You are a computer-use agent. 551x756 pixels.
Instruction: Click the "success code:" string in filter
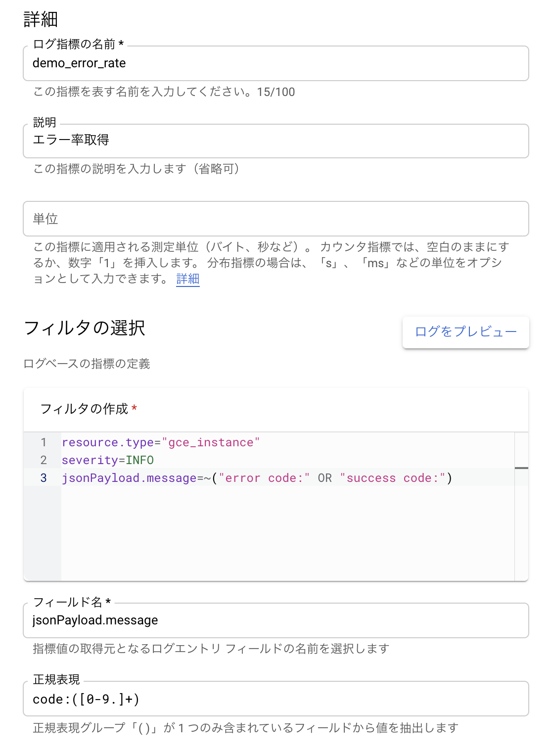point(393,478)
